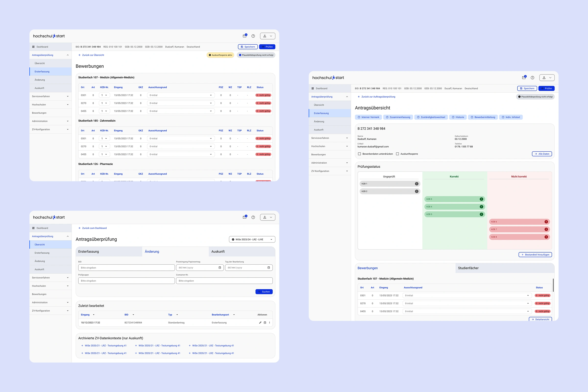Click the BID input field
This screenshot has width=588, height=392.
(126, 268)
